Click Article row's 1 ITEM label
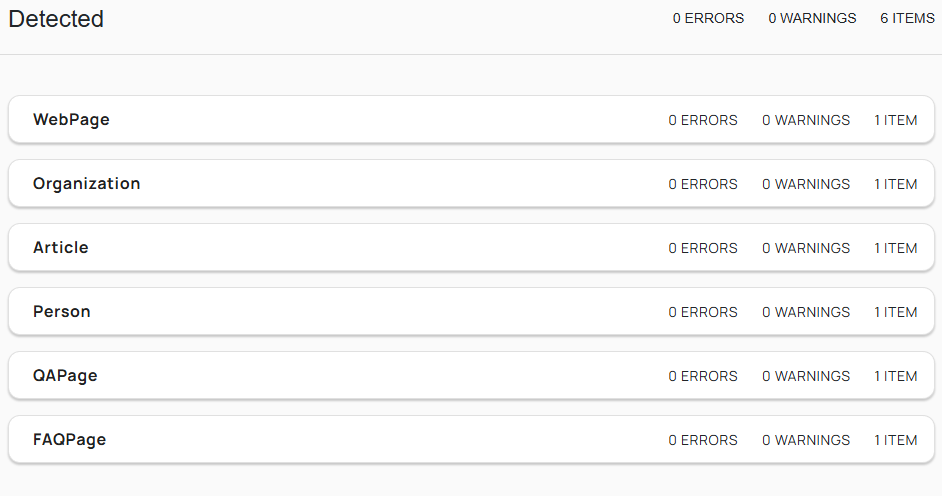Screen dimensions: 942x496 [895, 248]
